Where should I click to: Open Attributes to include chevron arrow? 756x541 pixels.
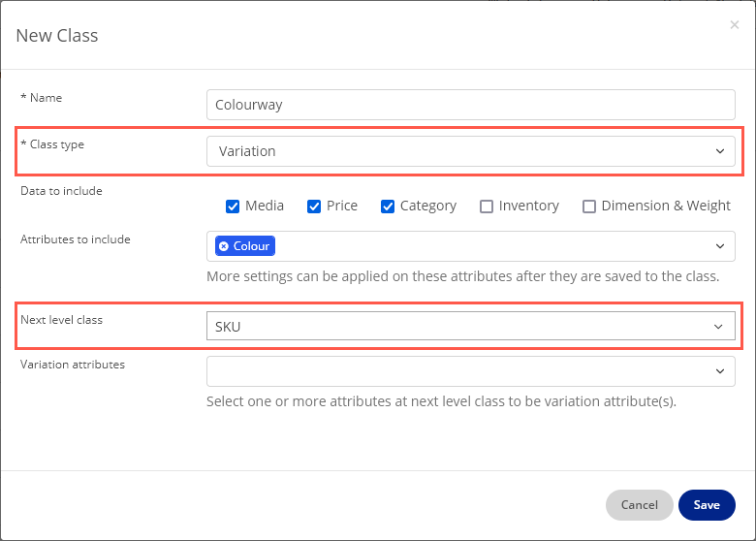(719, 246)
